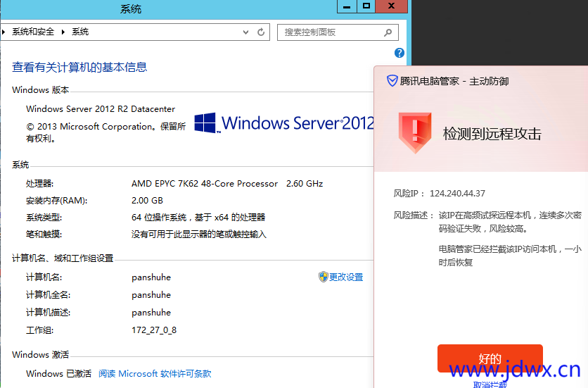Expand the arrow between 系统和安全 and 系统
The width and height of the screenshot is (588, 388).
pyautogui.click(x=63, y=32)
